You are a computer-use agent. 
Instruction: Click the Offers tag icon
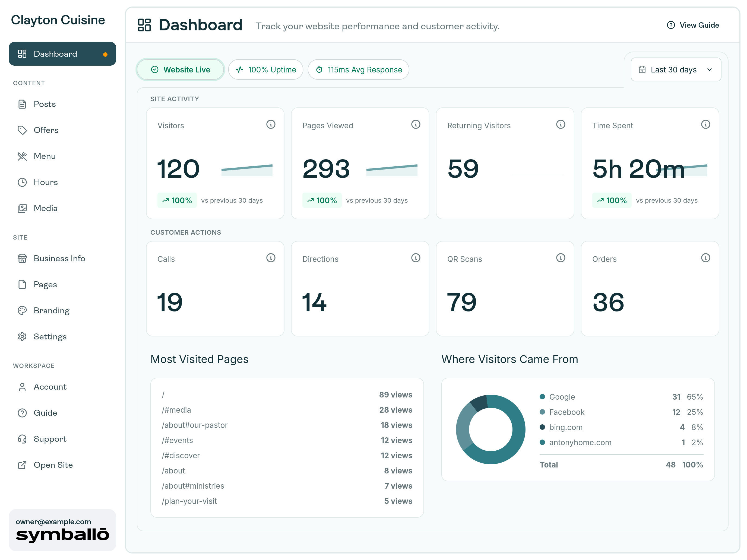(22, 130)
